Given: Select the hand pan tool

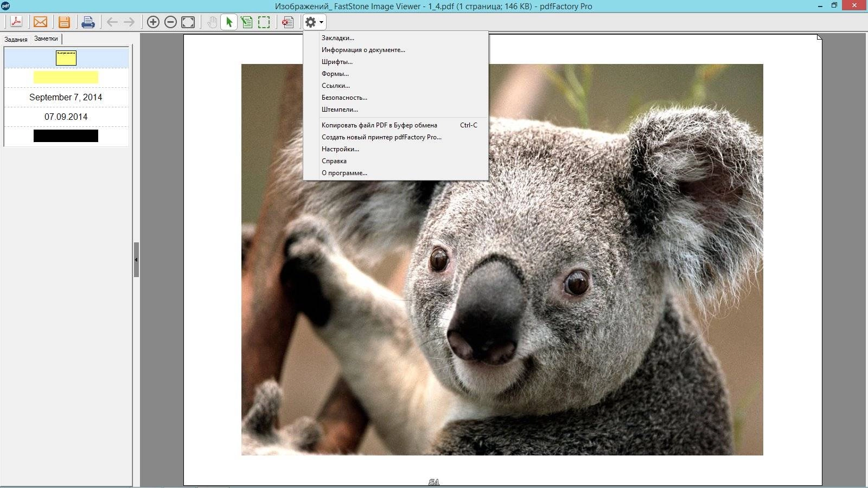Looking at the screenshot, I should tap(212, 22).
